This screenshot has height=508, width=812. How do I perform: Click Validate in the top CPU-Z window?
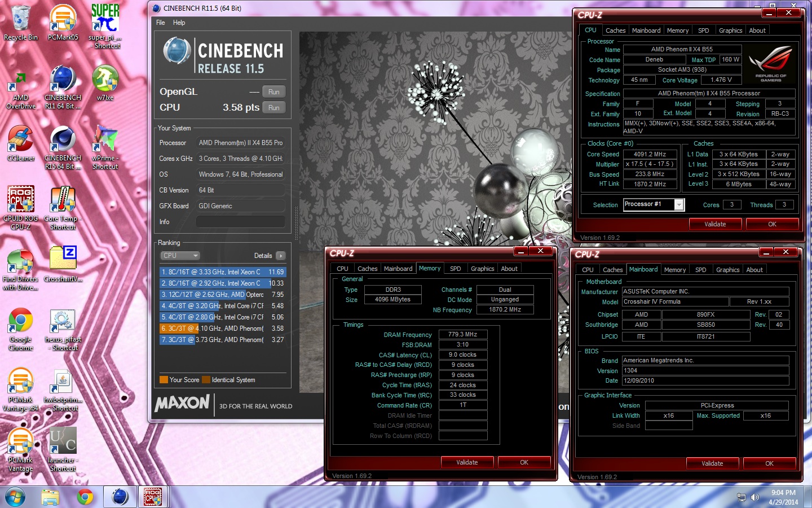tap(715, 224)
